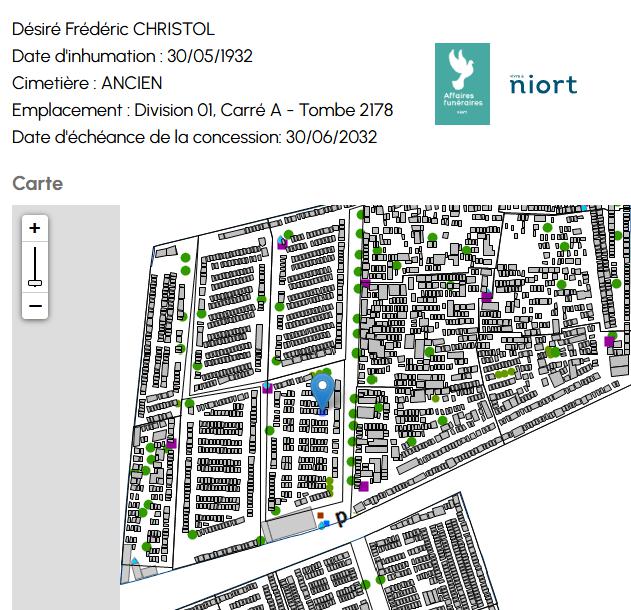Zoom out using the minus button
This screenshot has height=610, width=631.
(35, 306)
